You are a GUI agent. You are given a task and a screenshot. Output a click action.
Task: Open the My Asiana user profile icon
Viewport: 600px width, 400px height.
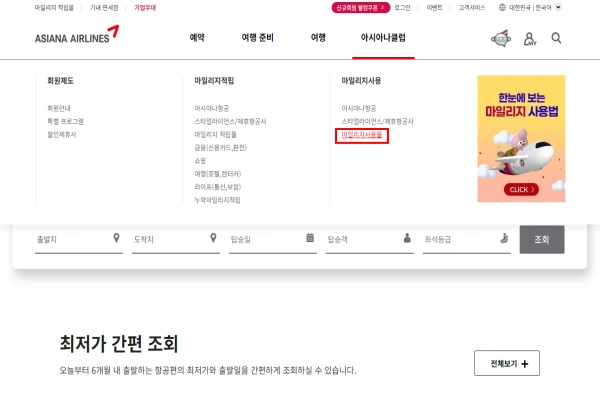(x=530, y=39)
